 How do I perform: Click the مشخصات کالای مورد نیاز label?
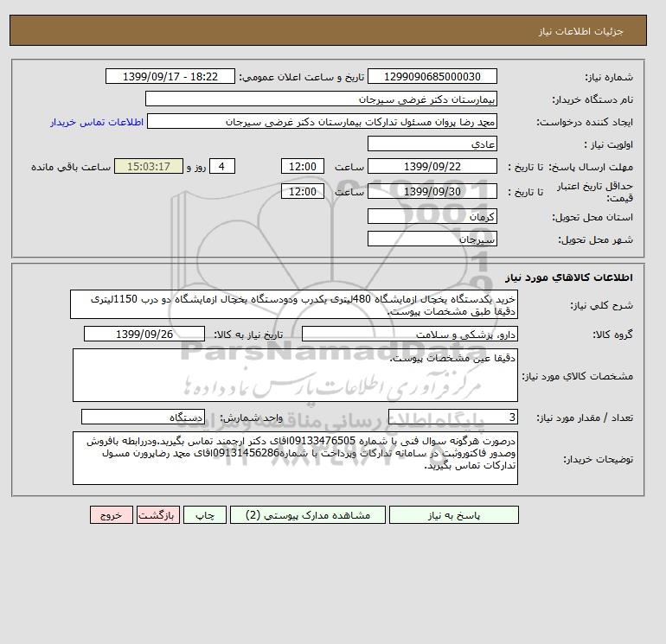click(578, 376)
